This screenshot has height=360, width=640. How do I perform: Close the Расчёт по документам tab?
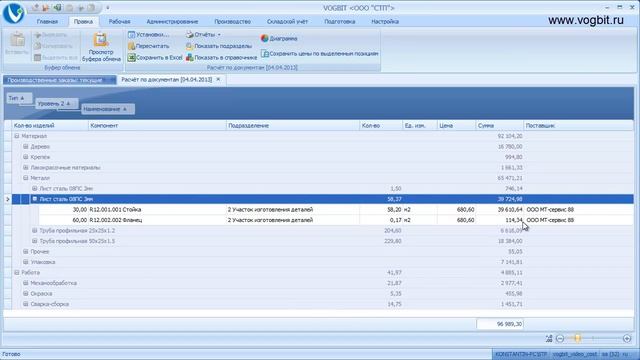click(218, 80)
